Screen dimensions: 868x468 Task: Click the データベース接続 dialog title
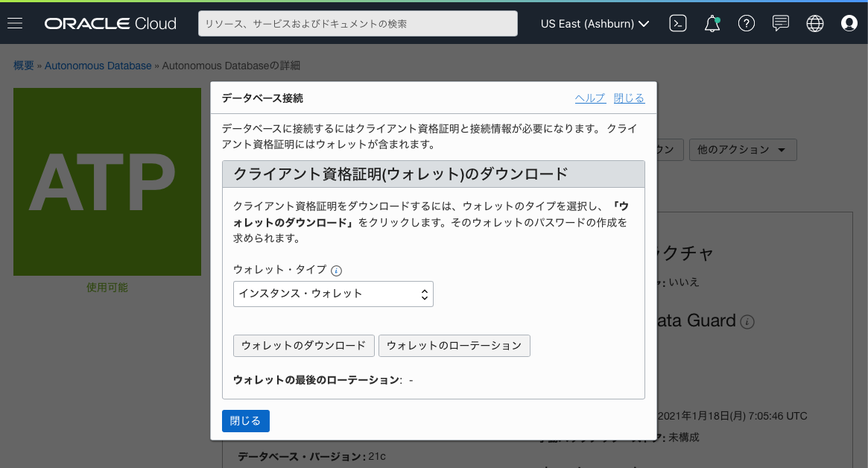click(x=262, y=98)
